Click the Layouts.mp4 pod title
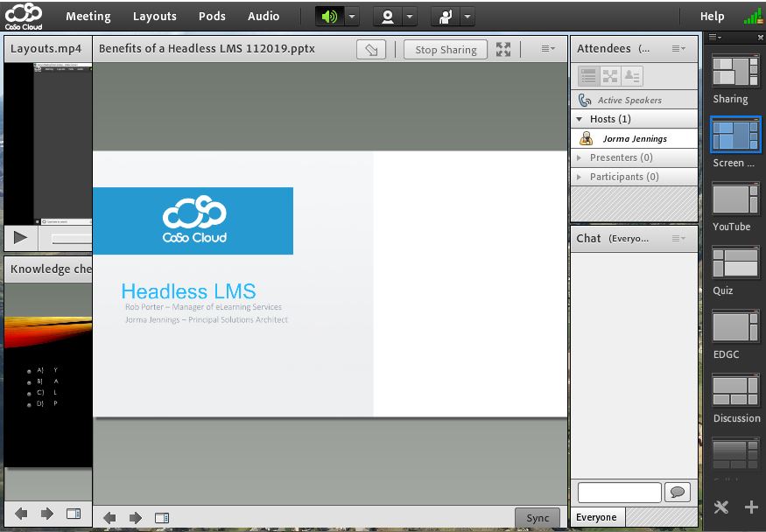 click(46, 49)
